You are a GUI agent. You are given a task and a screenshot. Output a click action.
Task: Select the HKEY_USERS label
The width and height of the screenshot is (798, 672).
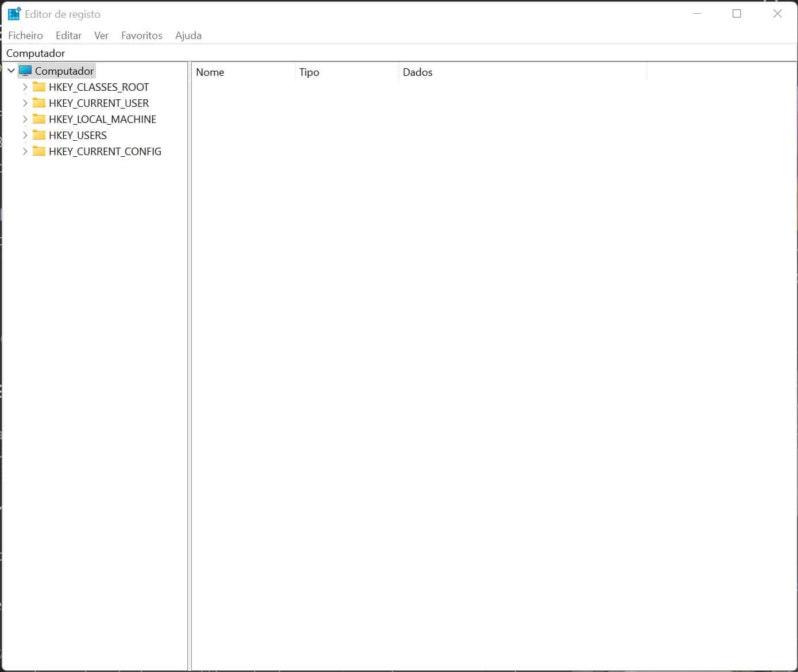tap(78, 136)
